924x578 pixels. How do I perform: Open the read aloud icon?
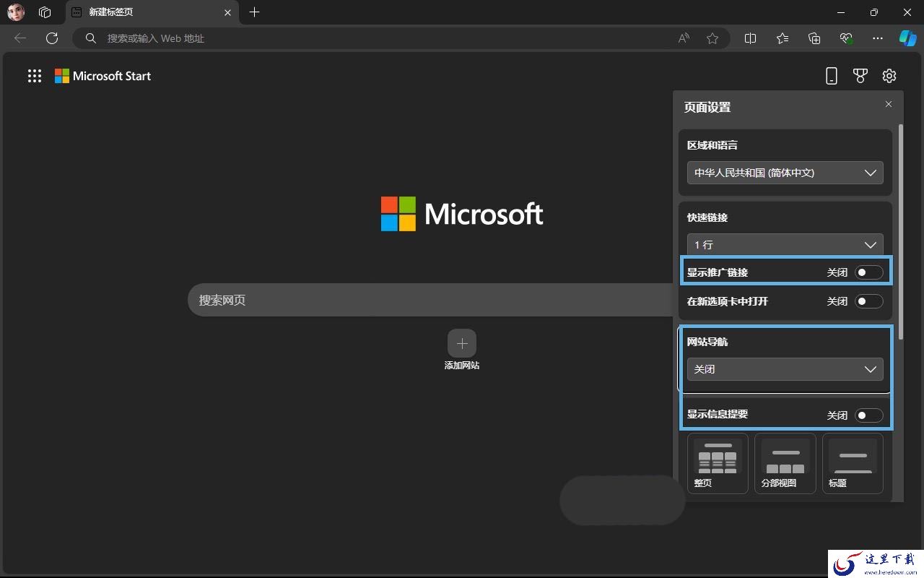[684, 38]
